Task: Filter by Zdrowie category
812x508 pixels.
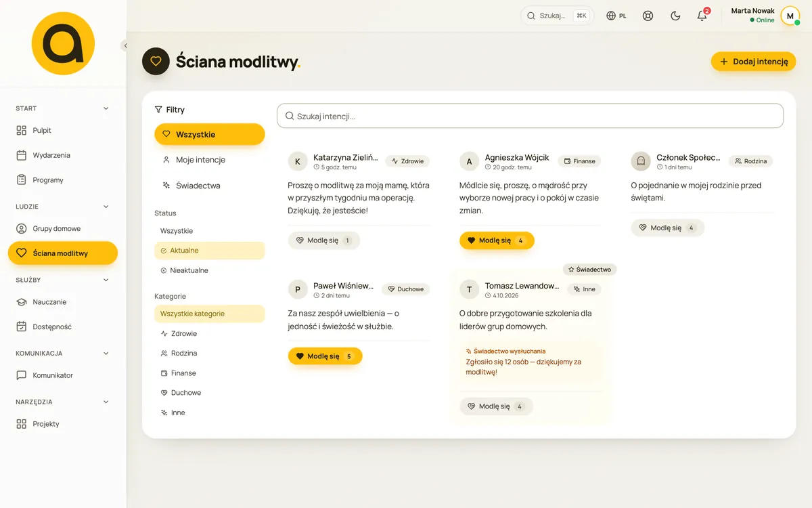Action: [210, 333]
